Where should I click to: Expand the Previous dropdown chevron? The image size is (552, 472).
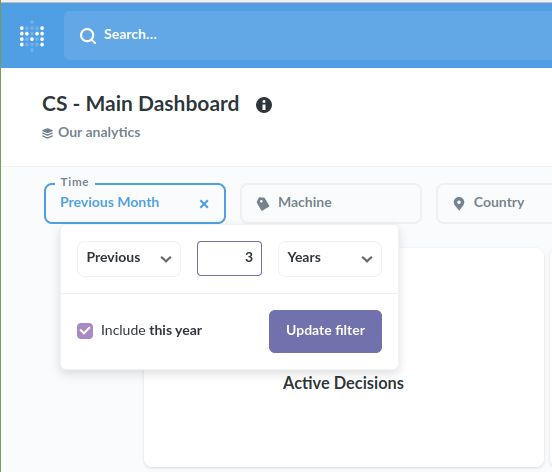[166, 259]
